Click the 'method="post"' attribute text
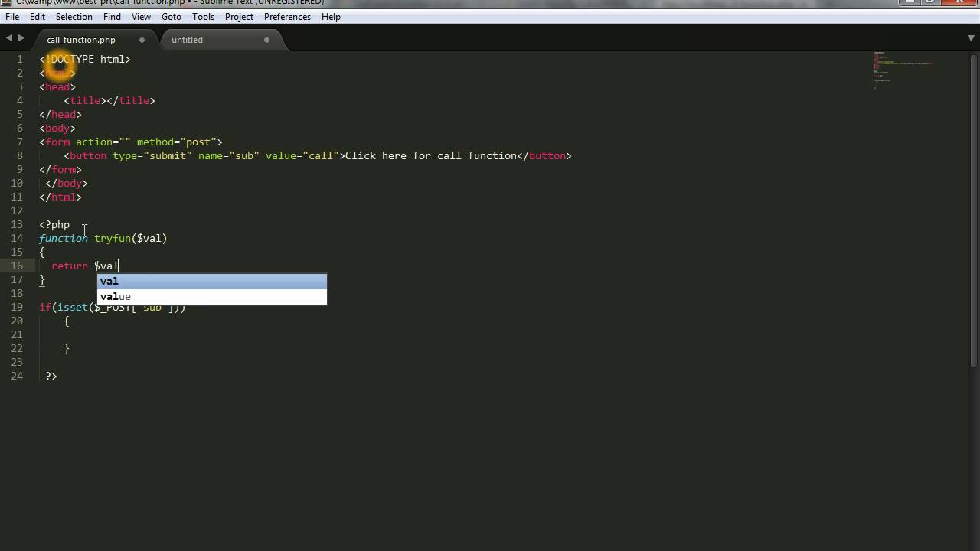 [x=177, y=142]
